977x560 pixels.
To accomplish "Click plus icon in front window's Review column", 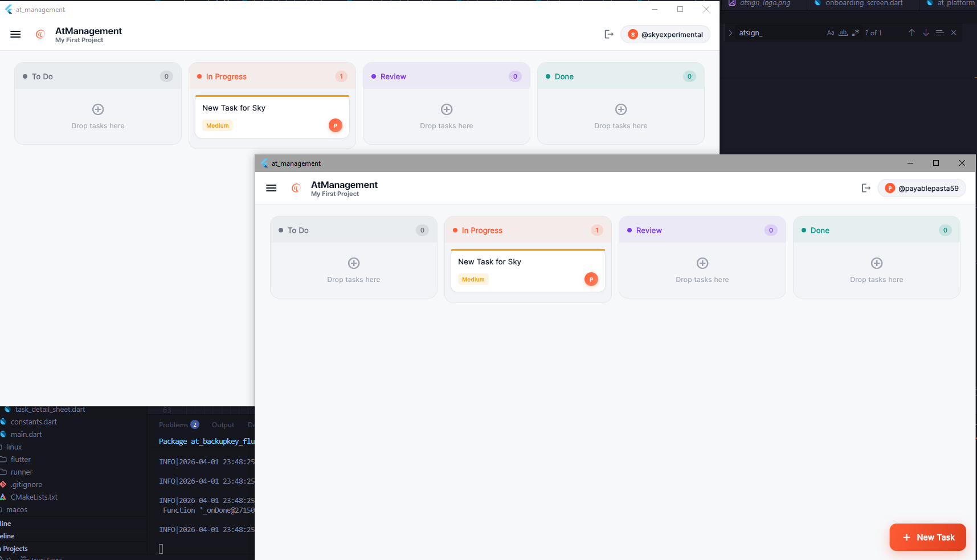I will pos(702,263).
